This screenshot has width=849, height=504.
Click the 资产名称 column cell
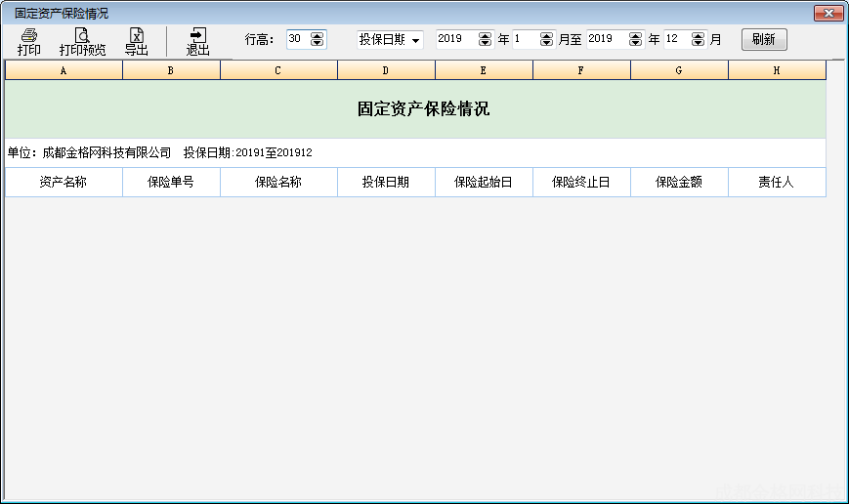pos(64,183)
